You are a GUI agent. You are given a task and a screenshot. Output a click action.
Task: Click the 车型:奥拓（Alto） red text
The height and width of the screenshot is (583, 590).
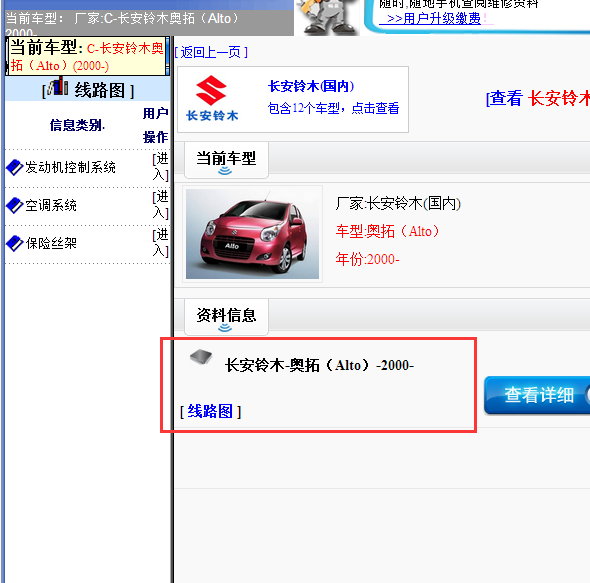(387, 231)
